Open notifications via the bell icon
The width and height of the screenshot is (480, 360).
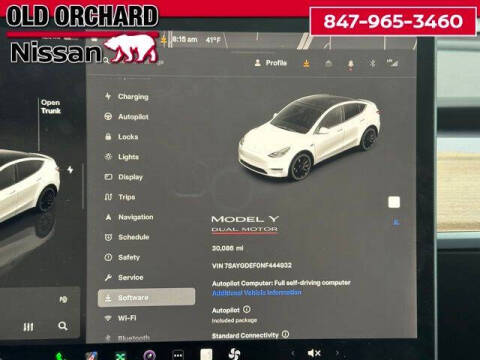click(350, 64)
